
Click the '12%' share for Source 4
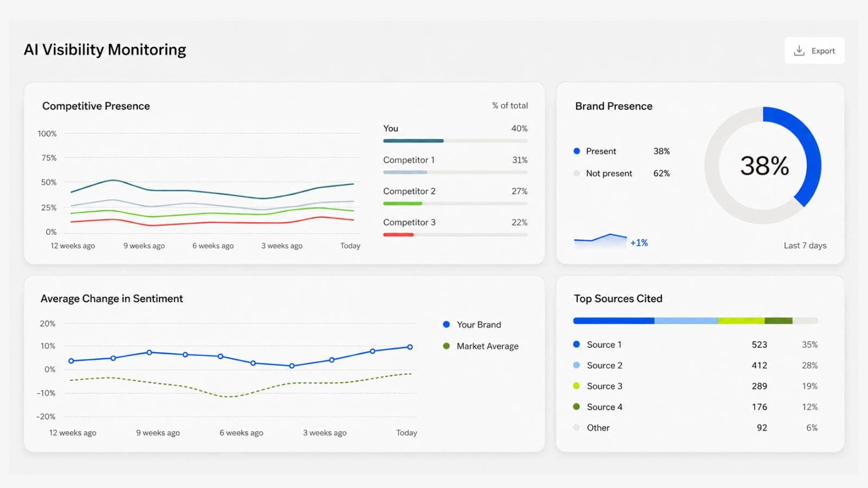point(809,407)
